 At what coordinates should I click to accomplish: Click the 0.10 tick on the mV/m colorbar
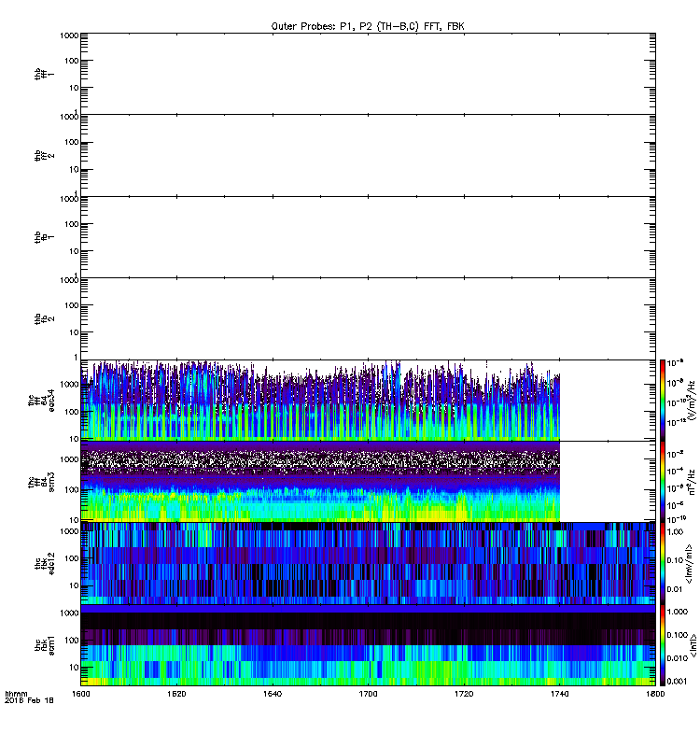pos(675,560)
